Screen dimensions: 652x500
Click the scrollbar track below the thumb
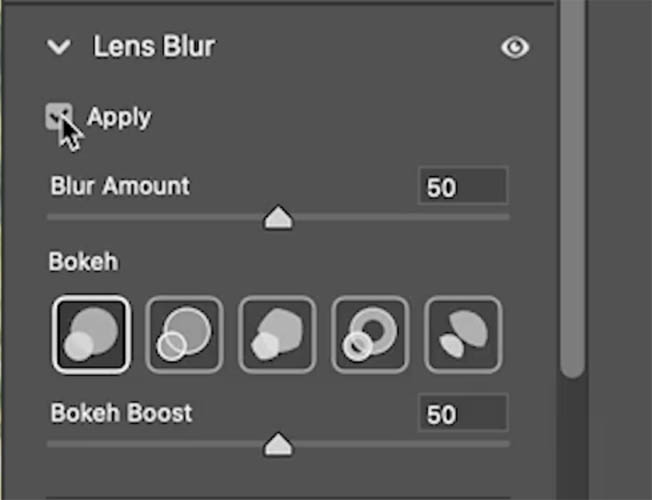[573, 439]
